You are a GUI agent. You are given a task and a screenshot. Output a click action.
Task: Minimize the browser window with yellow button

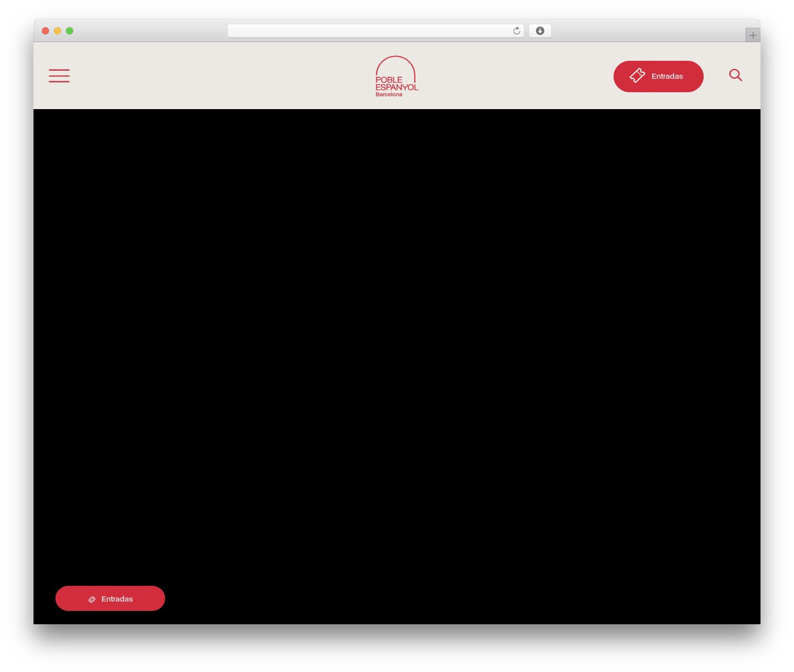[x=58, y=31]
